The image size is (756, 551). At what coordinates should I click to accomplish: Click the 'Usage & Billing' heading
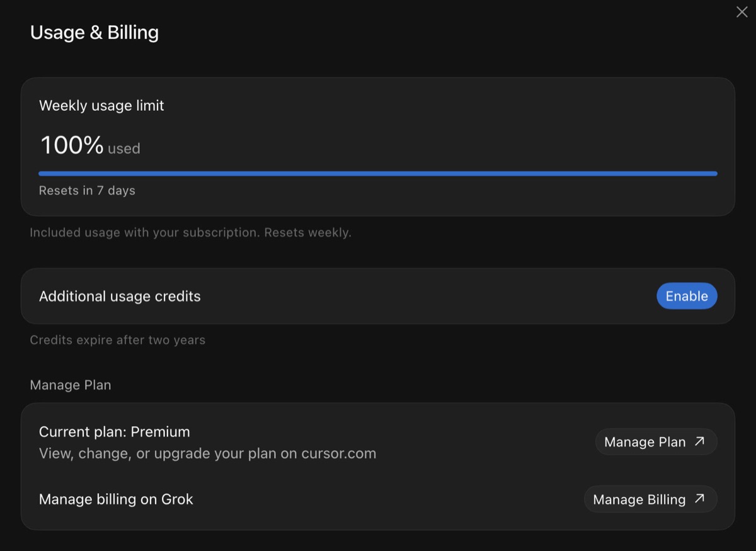[94, 33]
